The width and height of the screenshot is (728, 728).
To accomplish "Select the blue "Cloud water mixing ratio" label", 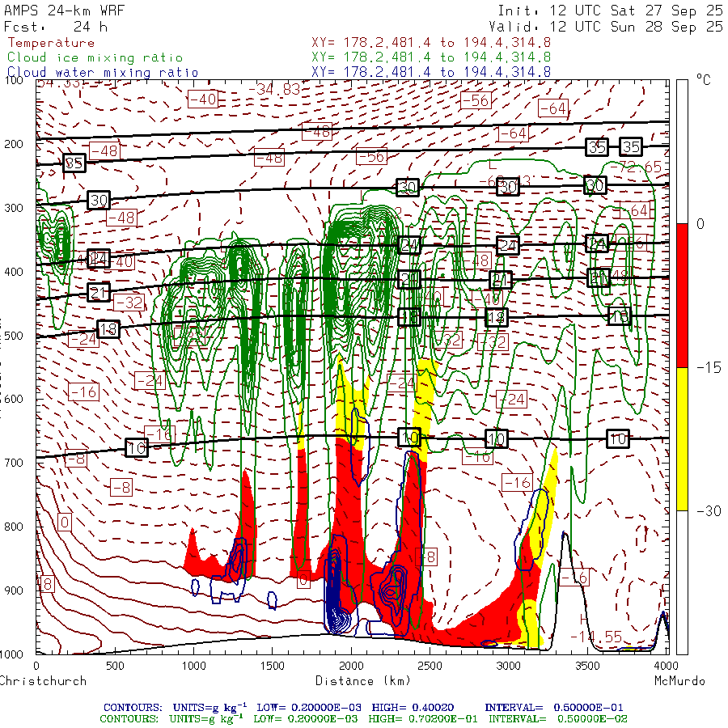I will tap(103, 73).
